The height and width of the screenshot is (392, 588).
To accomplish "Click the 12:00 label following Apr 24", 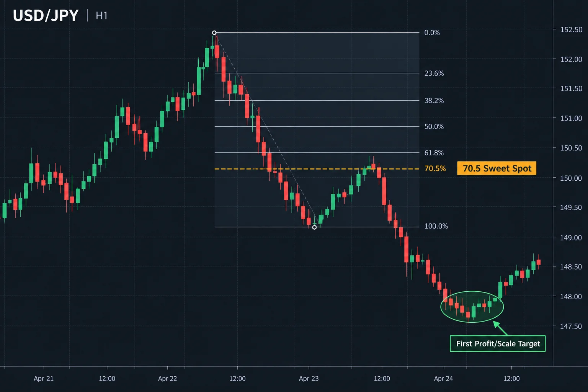I will (511, 379).
